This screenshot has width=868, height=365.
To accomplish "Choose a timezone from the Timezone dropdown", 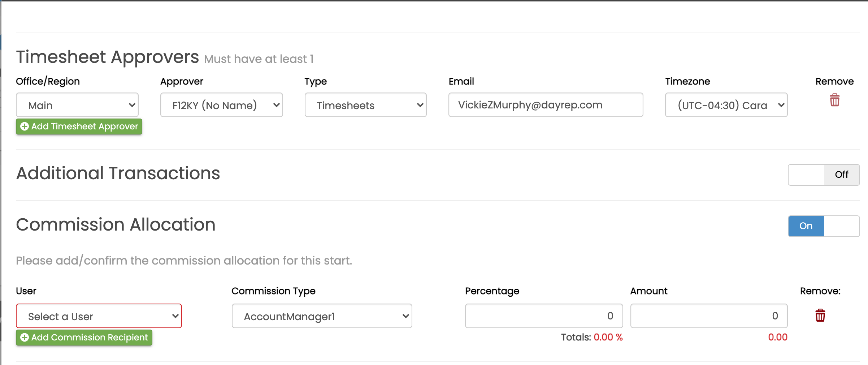I will [x=726, y=105].
